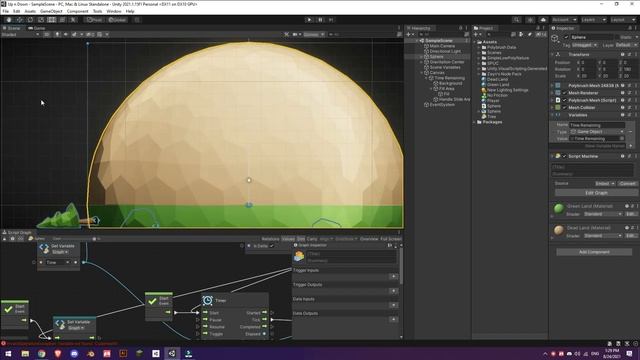Image resolution: width=640 pixels, height=360 pixels.
Task: Toggle the Mesh Renderer enabled checkbox
Action: click(564, 93)
